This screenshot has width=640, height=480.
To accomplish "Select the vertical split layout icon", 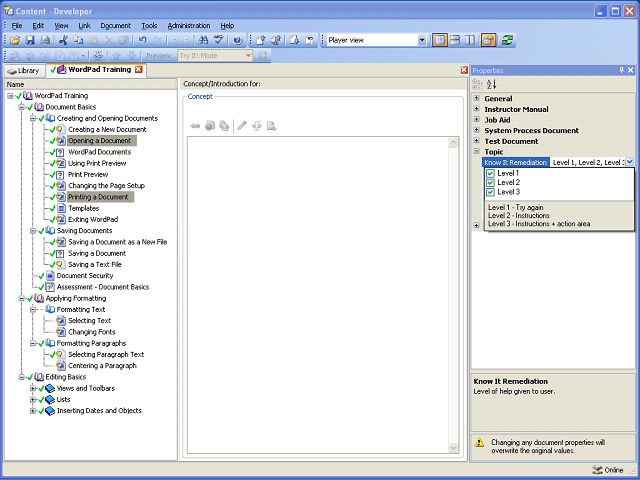I will pos(470,40).
